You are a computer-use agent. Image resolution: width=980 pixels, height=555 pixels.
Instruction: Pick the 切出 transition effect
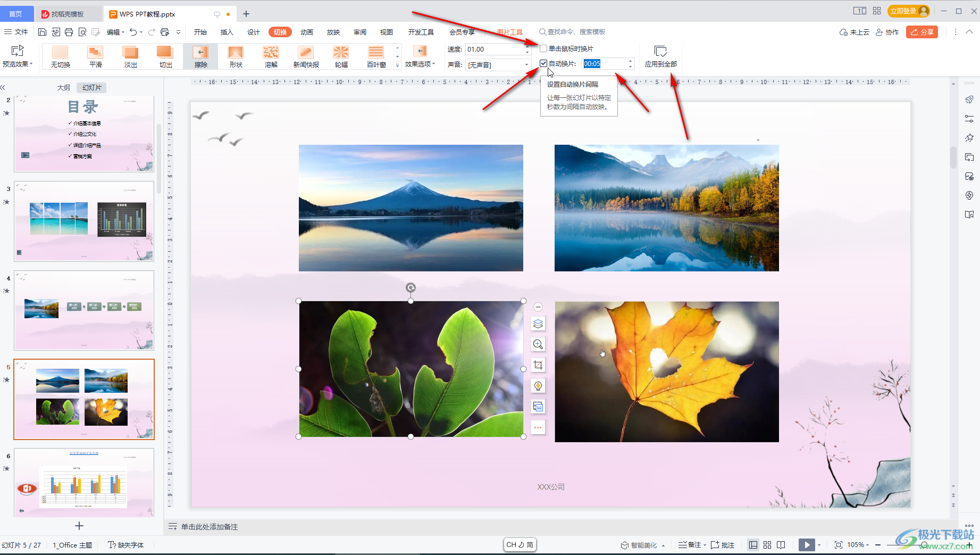pos(165,56)
